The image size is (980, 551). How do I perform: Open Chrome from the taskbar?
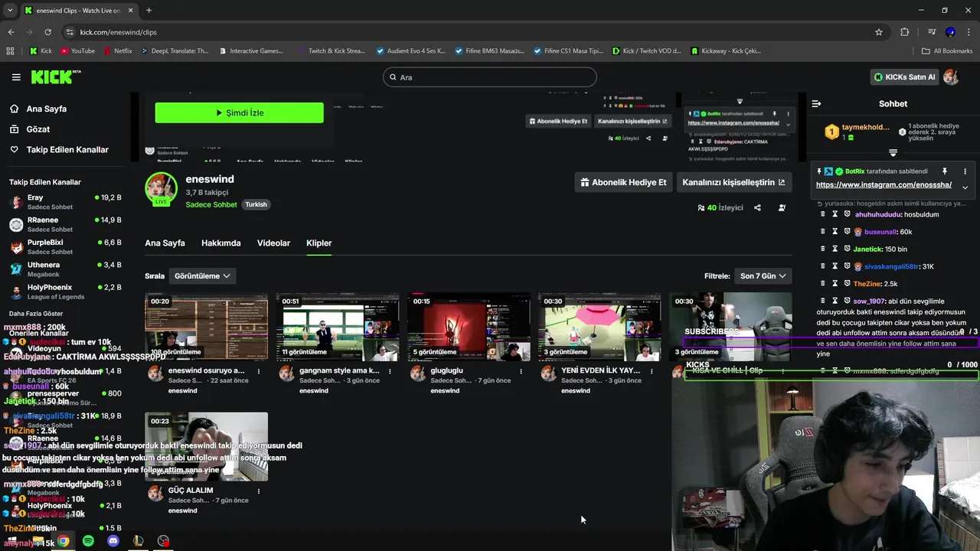pyautogui.click(x=63, y=541)
